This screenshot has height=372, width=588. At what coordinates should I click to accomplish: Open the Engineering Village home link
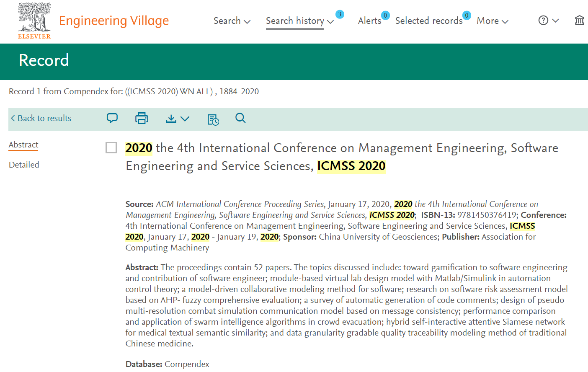tap(114, 21)
